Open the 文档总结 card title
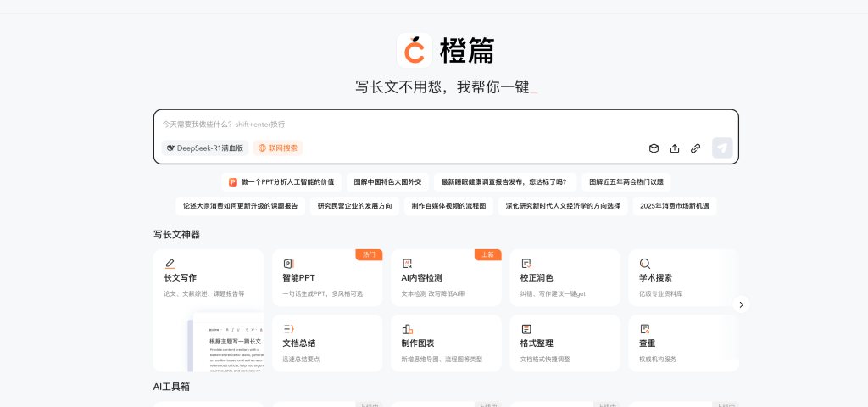Image resolution: width=868 pixels, height=407 pixels. coord(299,343)
